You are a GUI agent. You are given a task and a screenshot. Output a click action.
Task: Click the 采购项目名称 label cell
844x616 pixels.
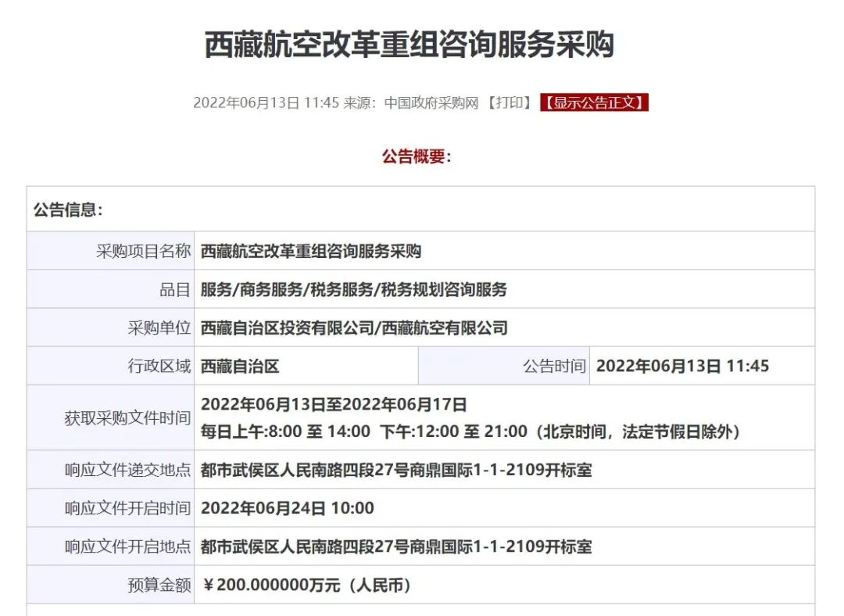(143, 251)
